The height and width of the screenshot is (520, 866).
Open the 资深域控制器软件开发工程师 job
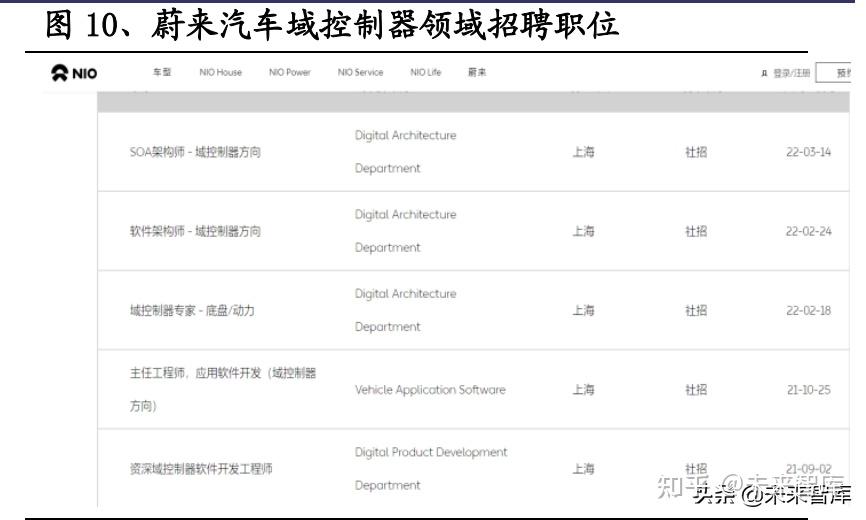tap(201, 469)
